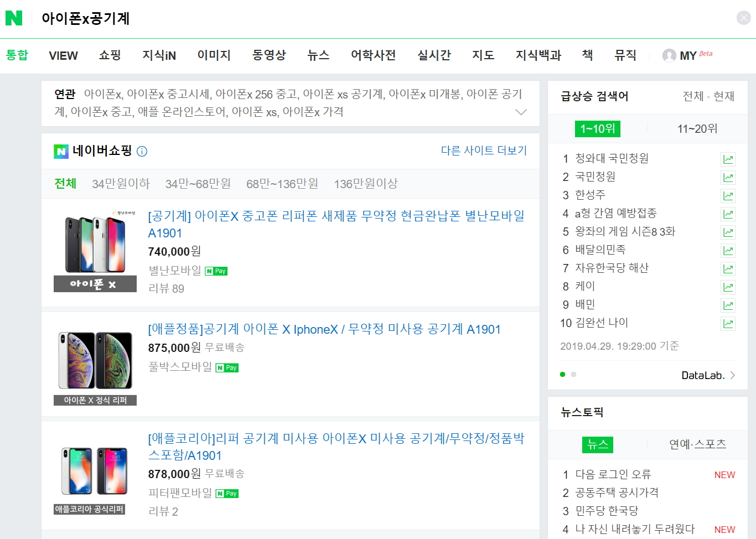Go to second page dot indicator

574,375
